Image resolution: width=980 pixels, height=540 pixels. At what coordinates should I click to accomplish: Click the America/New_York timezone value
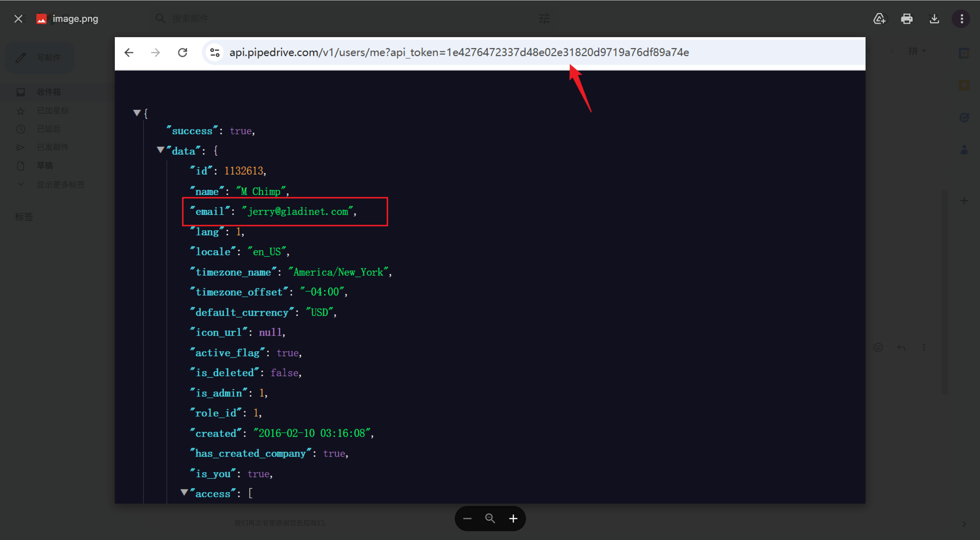click(338, 272)
